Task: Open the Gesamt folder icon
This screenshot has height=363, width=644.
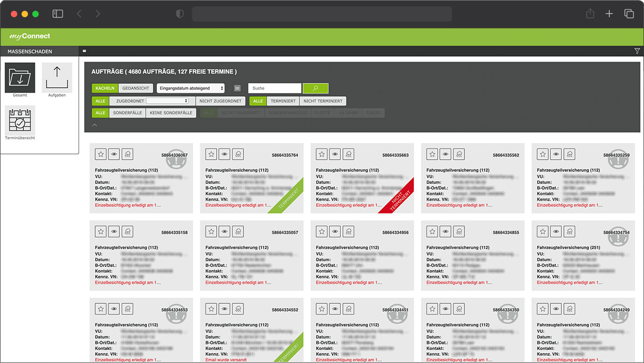Action: pyautogui.click(x=20, y=77)
